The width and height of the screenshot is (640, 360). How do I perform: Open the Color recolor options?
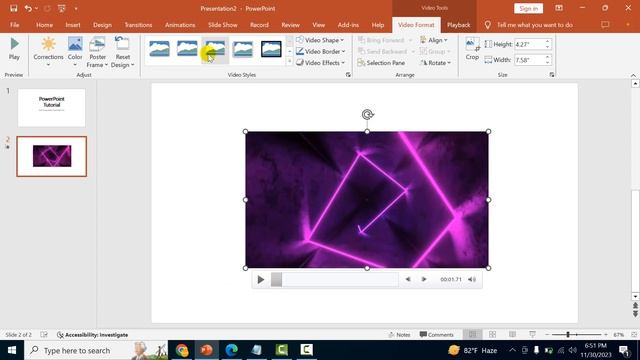pyautogui.click(x=75, y=51)
